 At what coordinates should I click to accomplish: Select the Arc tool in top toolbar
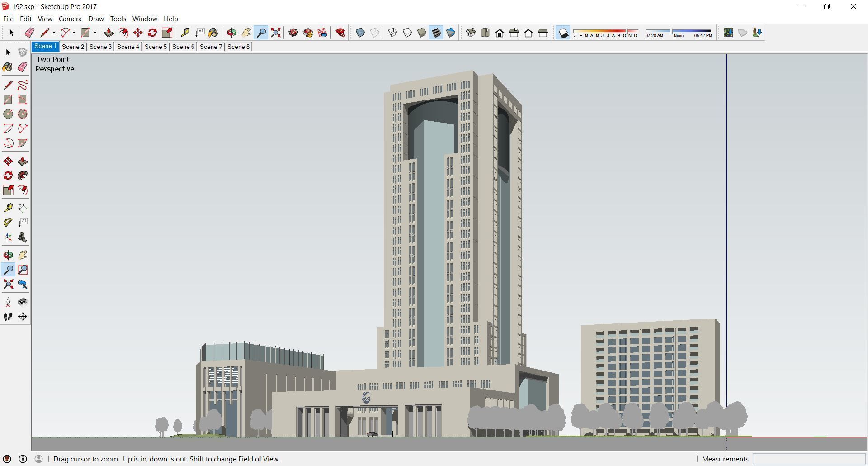coord(65,33)
